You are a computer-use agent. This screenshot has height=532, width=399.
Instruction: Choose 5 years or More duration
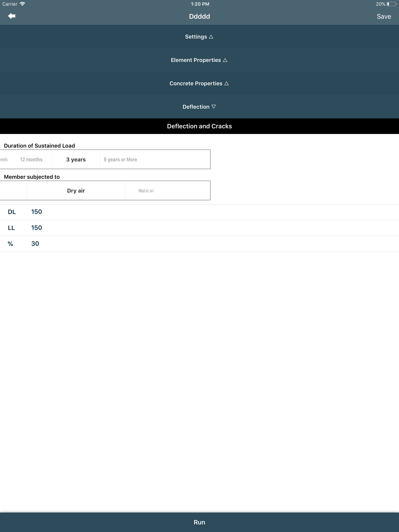click(x=120, y=159)
